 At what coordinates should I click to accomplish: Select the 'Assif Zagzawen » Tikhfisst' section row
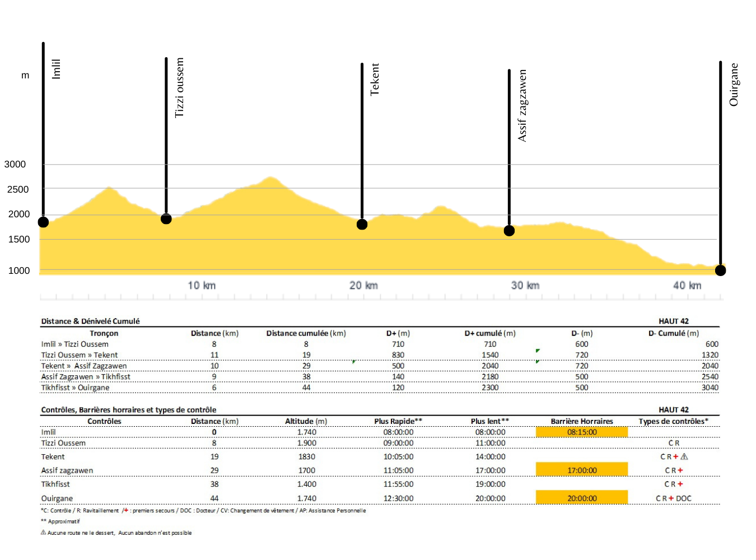coord(380,377)
